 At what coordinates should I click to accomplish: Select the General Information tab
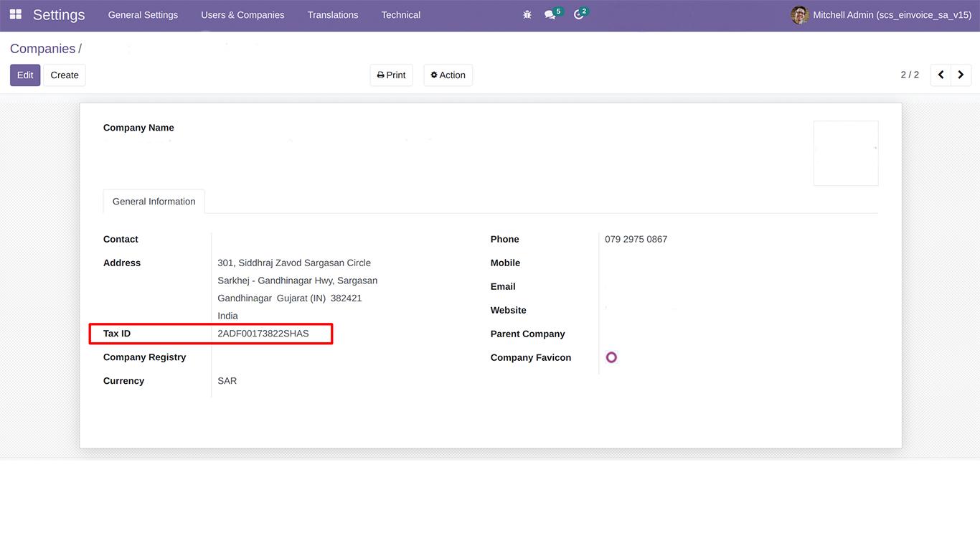[x=154, y=202]
